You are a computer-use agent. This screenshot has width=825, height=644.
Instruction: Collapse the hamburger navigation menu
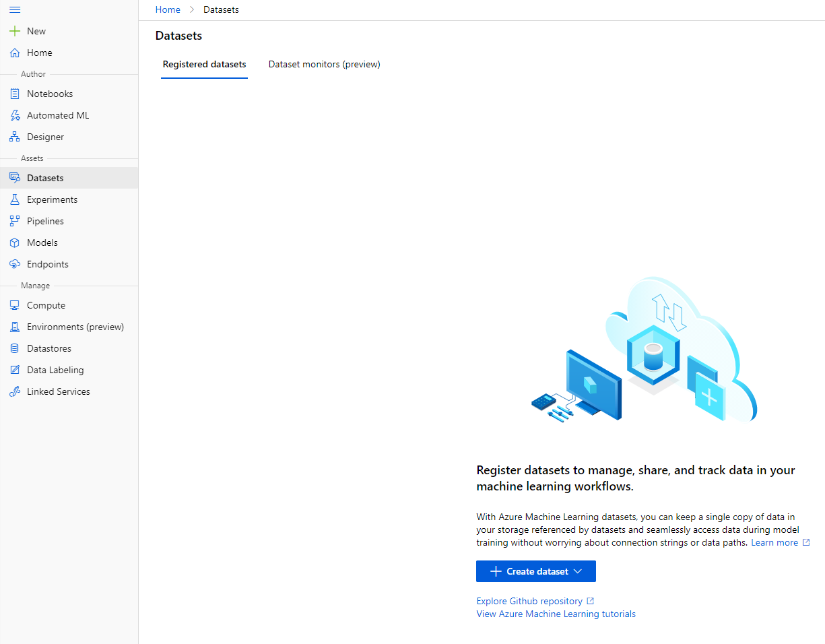(x=15, y=10)
